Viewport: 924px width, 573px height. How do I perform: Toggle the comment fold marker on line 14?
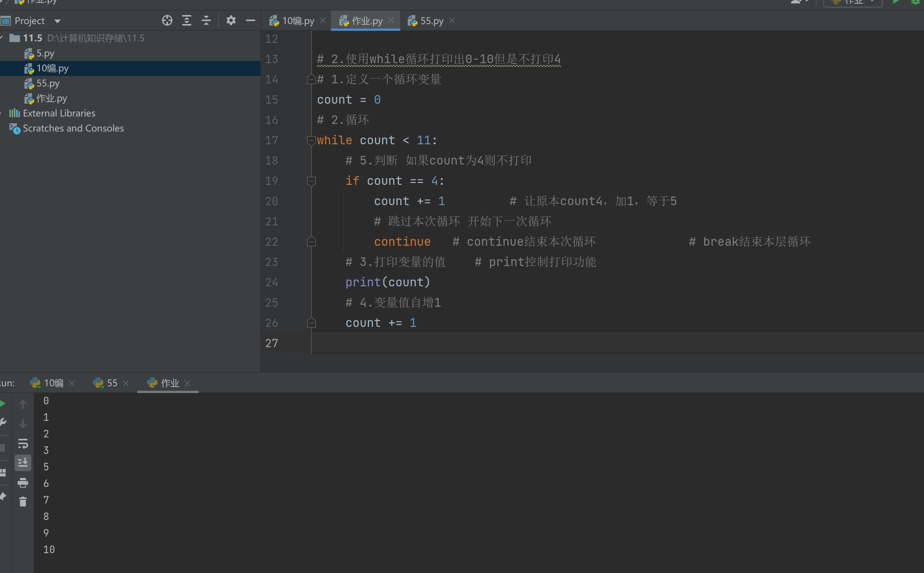pos(311,79)
